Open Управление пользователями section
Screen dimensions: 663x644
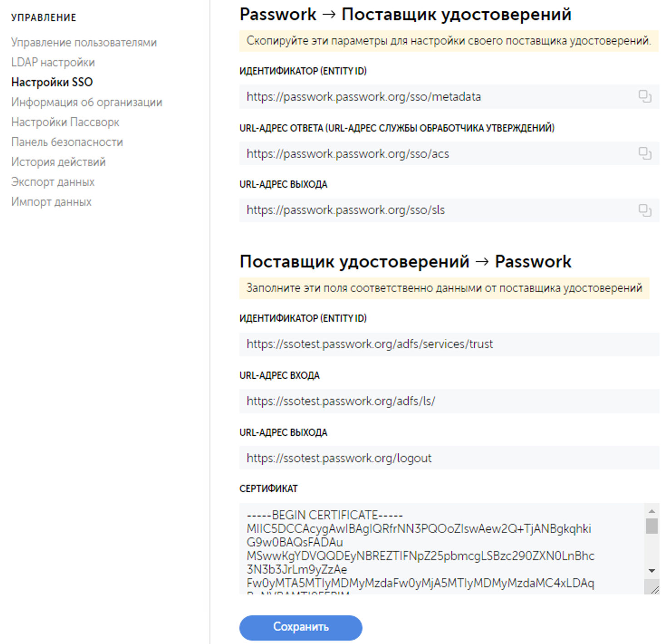pyautogui.click(x=84, y=42)
